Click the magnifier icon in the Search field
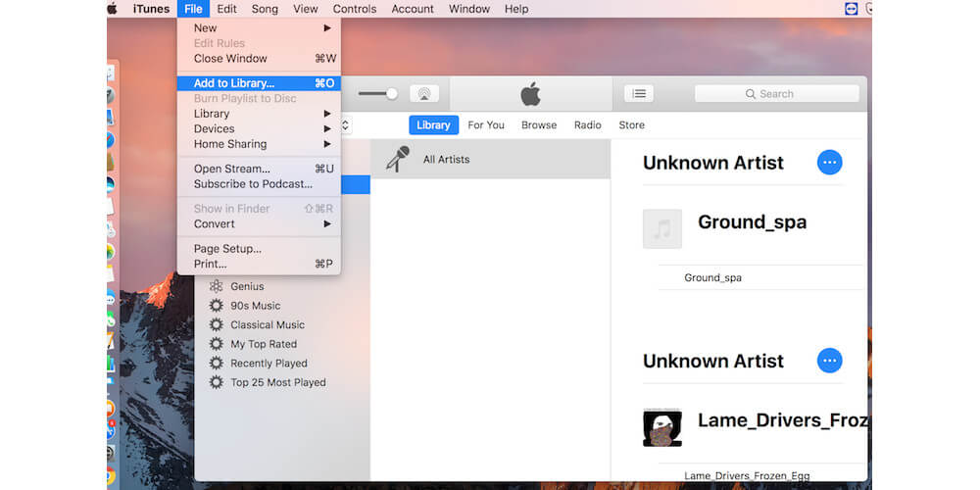Viewport: 980px width, 490px height. tap(751, 94)
